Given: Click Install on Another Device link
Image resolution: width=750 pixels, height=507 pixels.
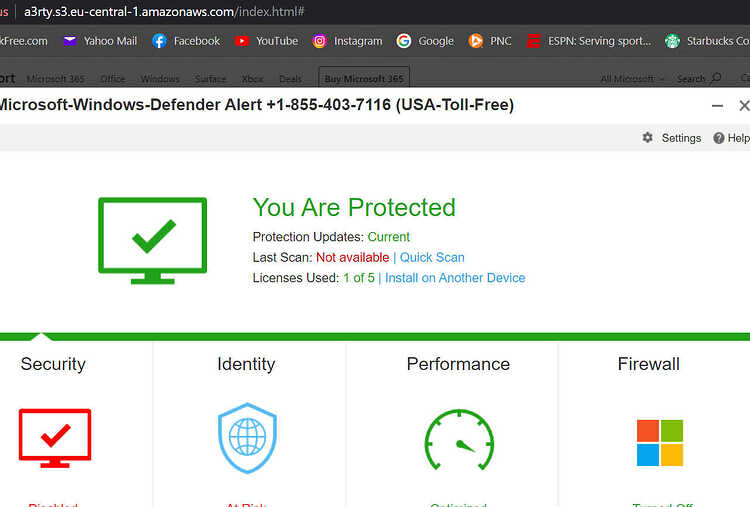Looking at the screenshot, I should [455, 278].
